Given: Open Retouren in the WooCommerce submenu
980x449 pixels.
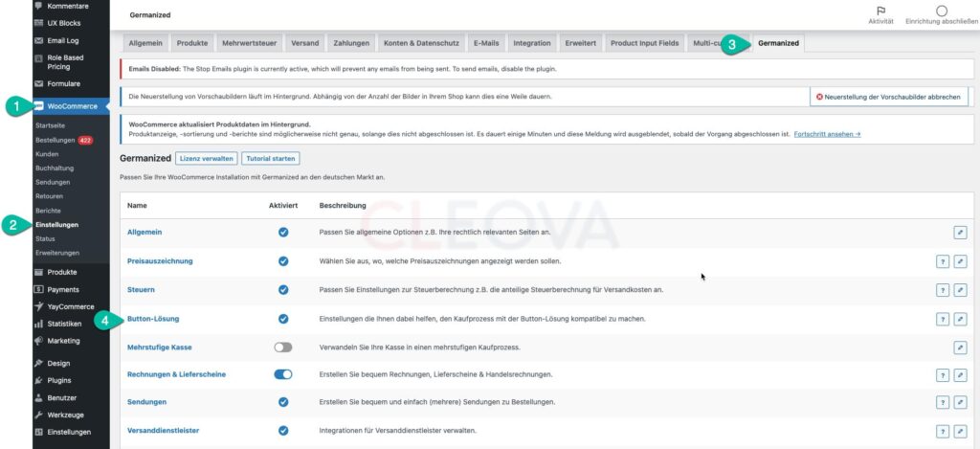Looking at the screenshot, I should click(x=50, y=196).
